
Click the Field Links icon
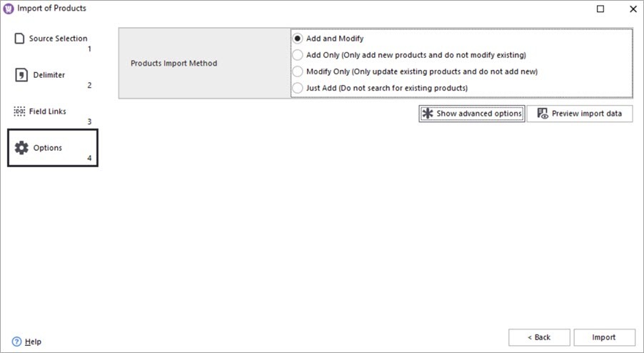[x=20, y=111]
